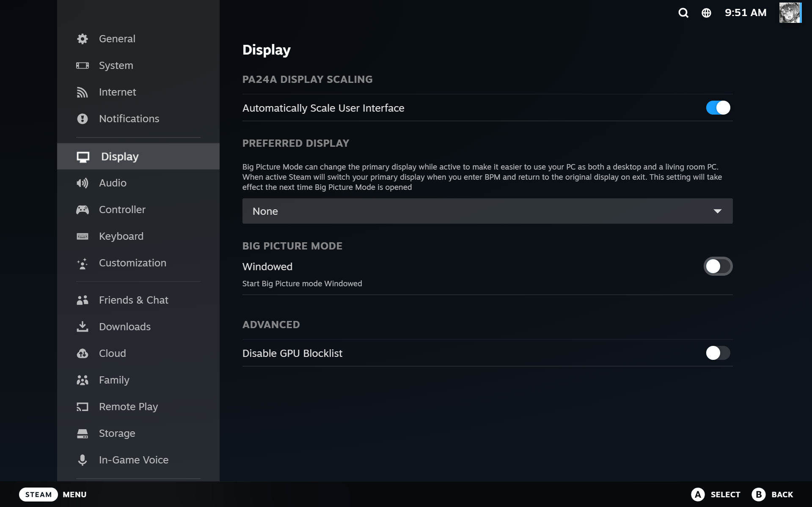Click the A Select button glyph
Screen dimensions: 812x507
698,494
